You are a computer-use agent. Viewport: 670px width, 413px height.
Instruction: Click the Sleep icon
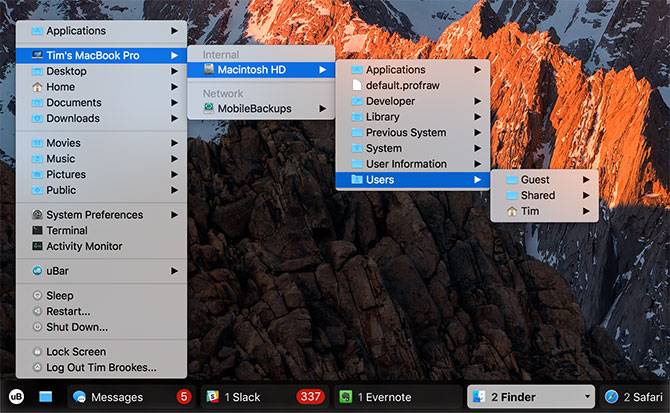coord(37,296)
